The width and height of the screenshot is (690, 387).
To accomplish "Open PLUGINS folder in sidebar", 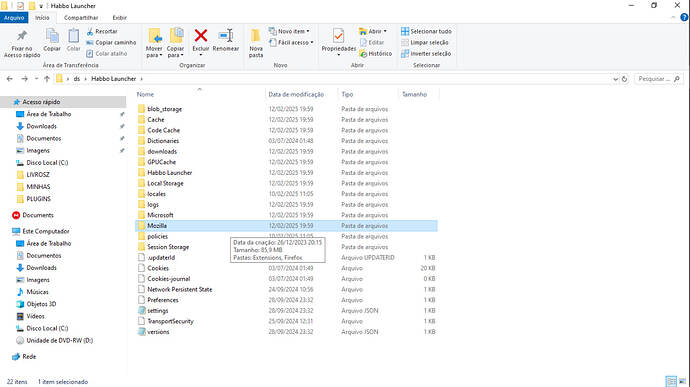I will coord(38,199).
